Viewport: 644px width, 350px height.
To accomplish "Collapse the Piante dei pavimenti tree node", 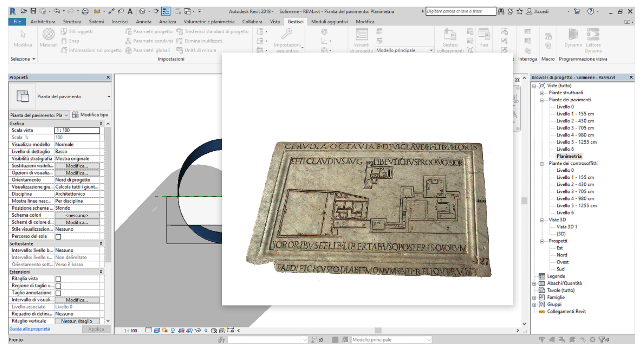I will point(542,100).
